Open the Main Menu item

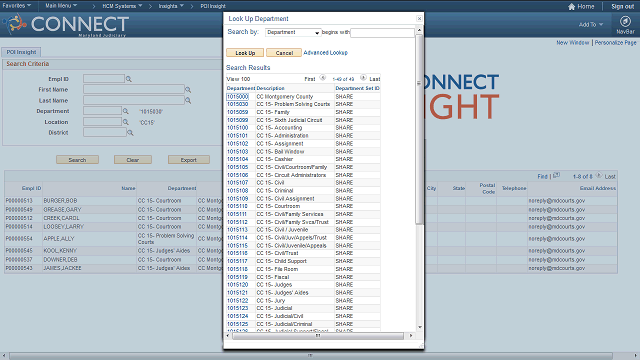pos(61,6)
